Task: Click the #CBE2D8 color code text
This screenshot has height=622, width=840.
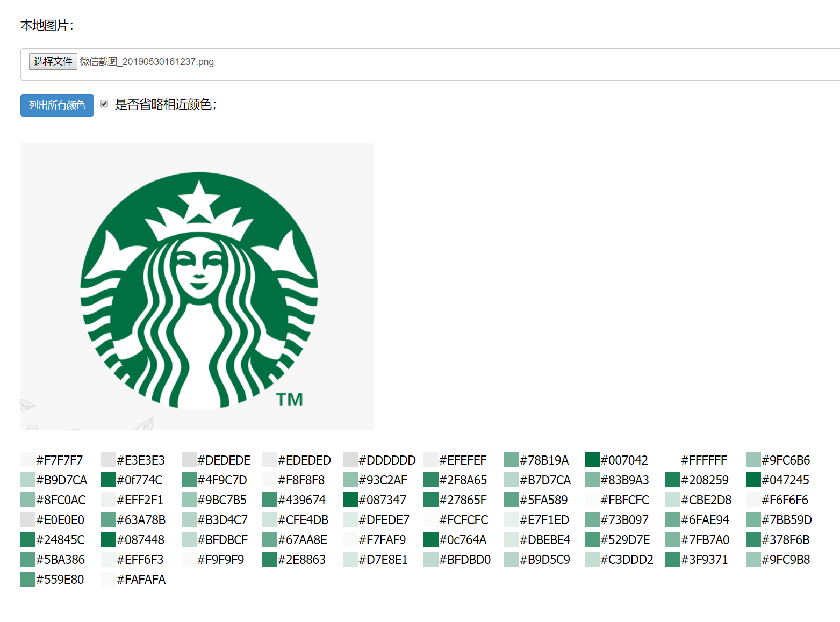Action: coord(706,500)
